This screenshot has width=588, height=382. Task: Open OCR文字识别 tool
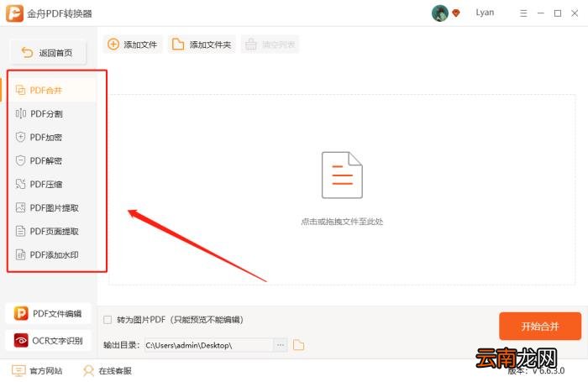tap(48, 340)
